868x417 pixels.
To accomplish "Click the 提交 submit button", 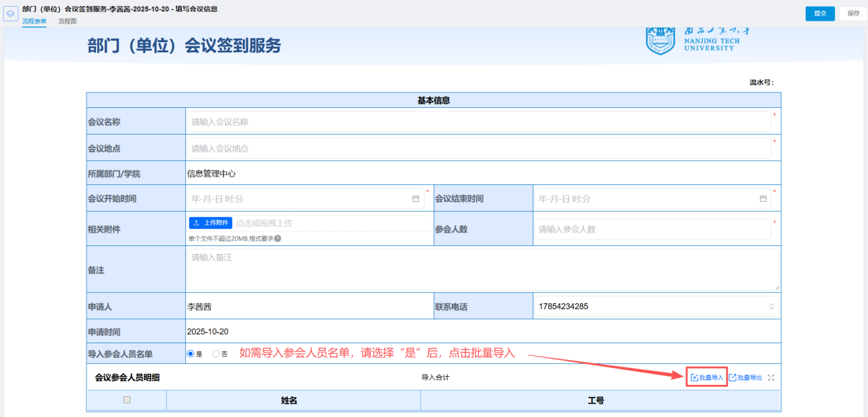I will click(820, 13).
